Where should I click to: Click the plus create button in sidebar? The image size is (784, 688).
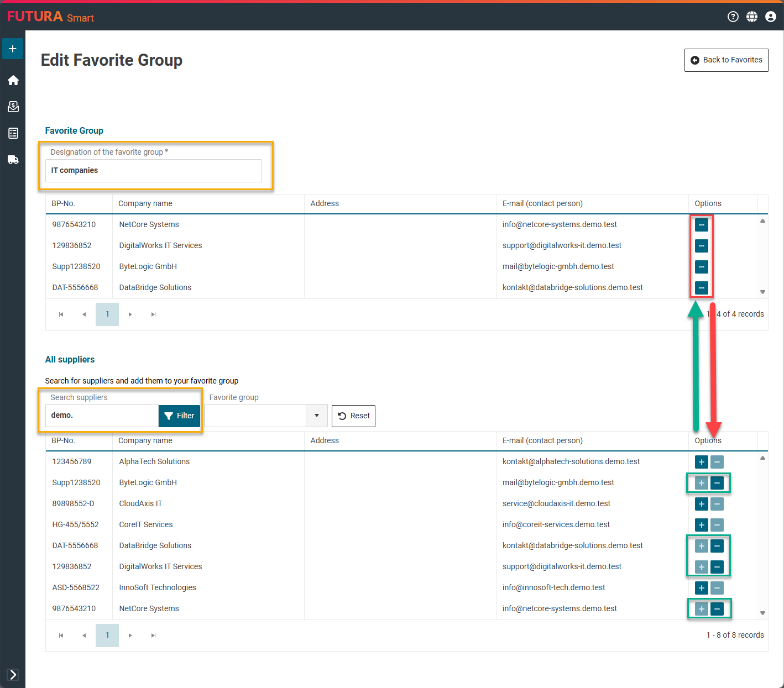click(x=13, y=49)
